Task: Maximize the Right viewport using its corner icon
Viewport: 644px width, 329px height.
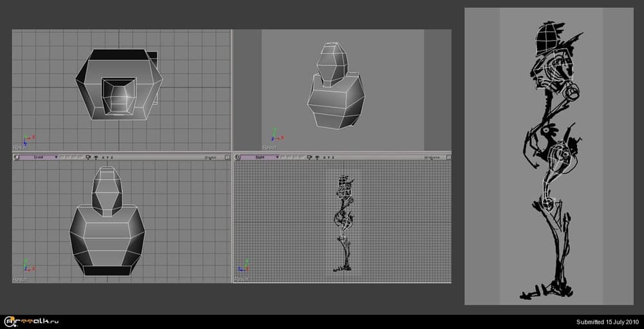Action: [x=448, y=157]
